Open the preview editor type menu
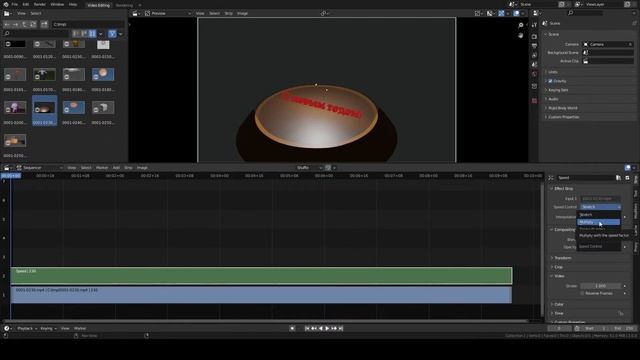Screen dimensions: 640x360 pos(136,13)
